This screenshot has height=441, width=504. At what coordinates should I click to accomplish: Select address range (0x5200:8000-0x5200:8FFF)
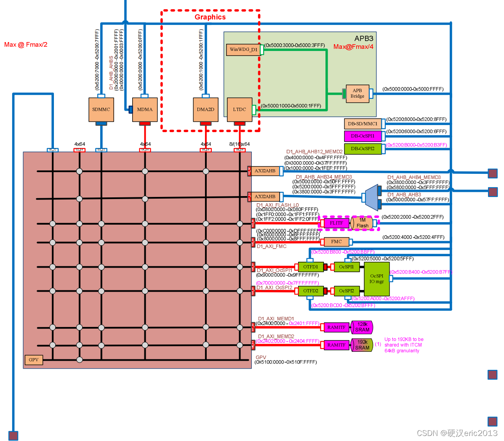(416, 119)
